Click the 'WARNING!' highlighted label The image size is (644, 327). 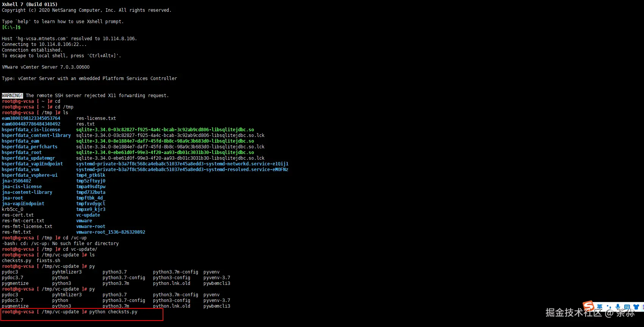point(13,96)
